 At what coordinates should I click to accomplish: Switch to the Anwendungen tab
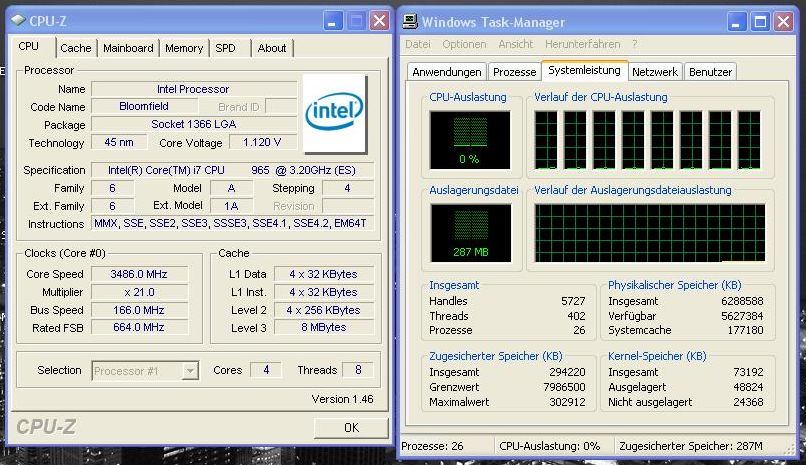click(x=447, y=72)
